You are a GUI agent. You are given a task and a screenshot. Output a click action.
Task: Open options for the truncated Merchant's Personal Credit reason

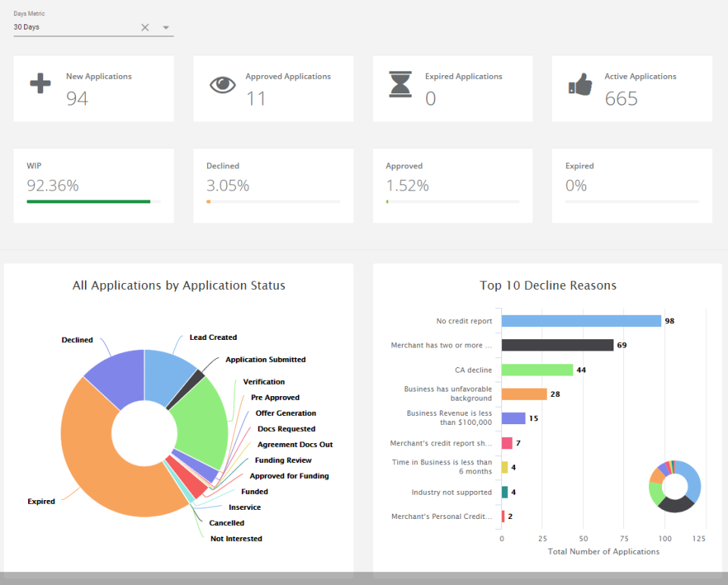pyautogui.click(x=442, y=516)
